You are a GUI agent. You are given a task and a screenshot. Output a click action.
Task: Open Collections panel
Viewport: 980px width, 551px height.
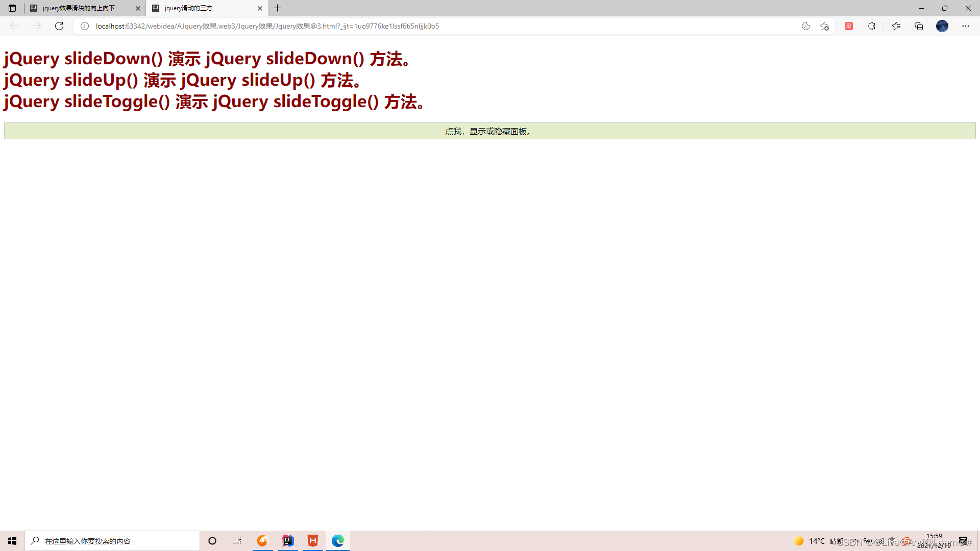coord(919,26)
